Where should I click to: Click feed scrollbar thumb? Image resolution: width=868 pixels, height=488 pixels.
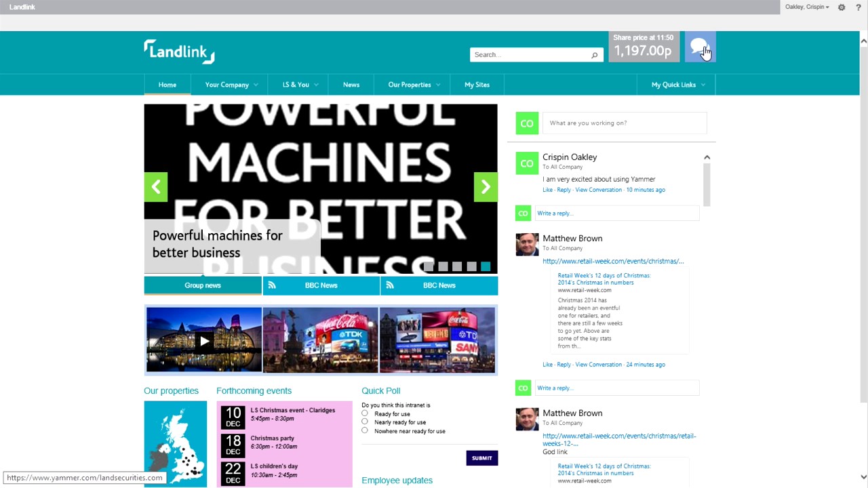(x=707, y=184)
